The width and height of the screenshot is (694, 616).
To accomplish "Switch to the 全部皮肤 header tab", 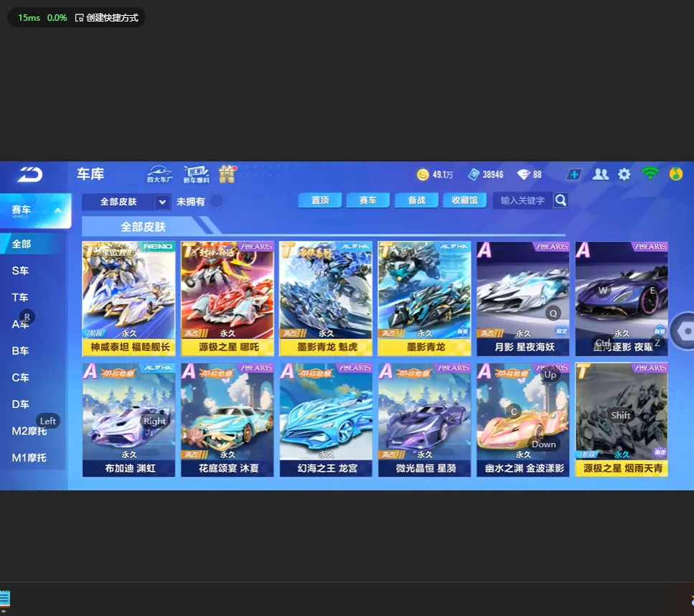I will pos(144,227).
